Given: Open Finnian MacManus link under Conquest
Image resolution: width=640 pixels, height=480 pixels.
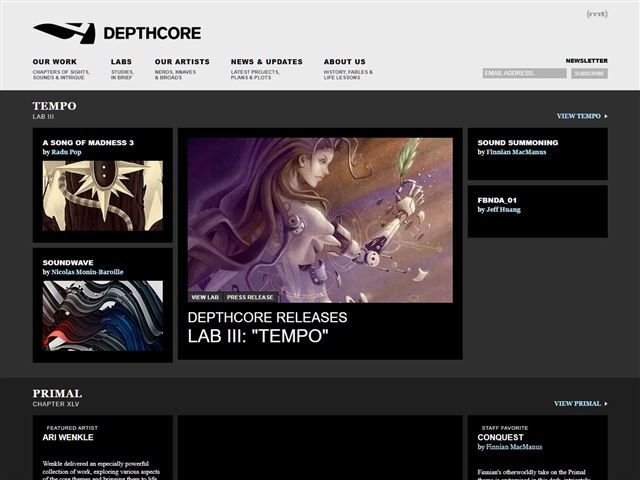Looking at the screenshot, I should coord(514,447).
